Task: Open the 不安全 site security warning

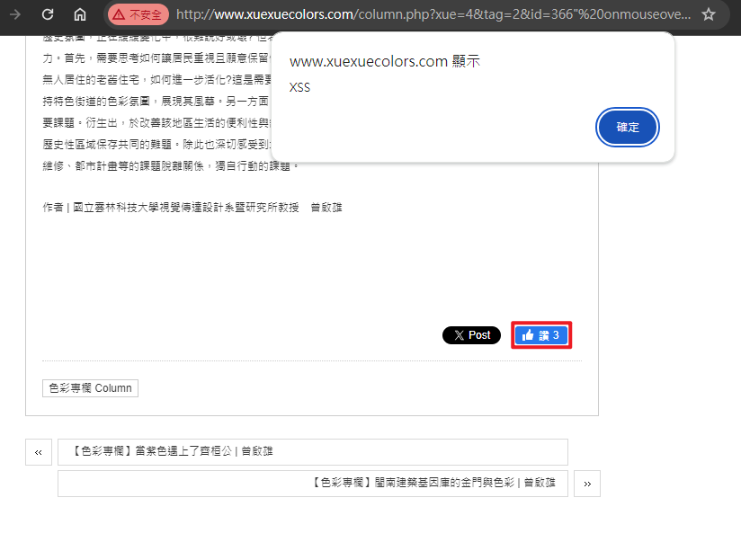Action: [138, 14]
